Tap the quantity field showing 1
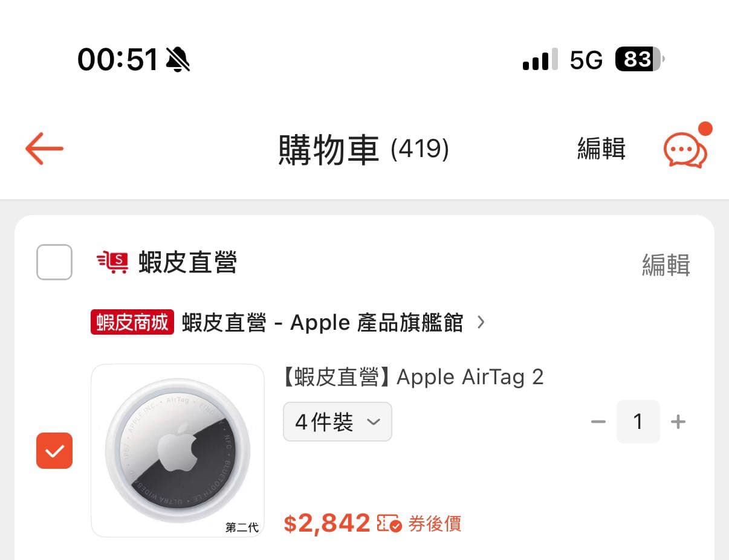The image size is (729, 560). click(x=638, y=422)
